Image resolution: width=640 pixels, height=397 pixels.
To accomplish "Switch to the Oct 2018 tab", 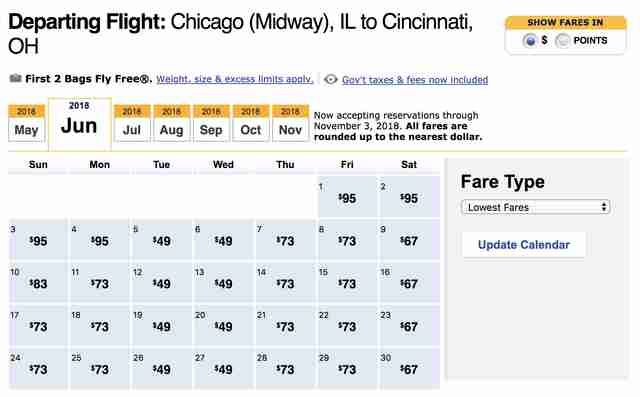I will (x=251, y=123).
